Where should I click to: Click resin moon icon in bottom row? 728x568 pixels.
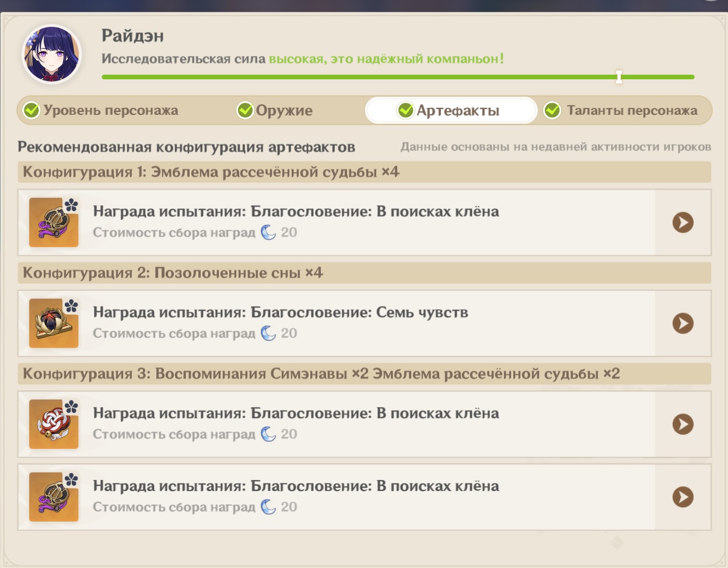pyautogui.click(x=268, y=507)
